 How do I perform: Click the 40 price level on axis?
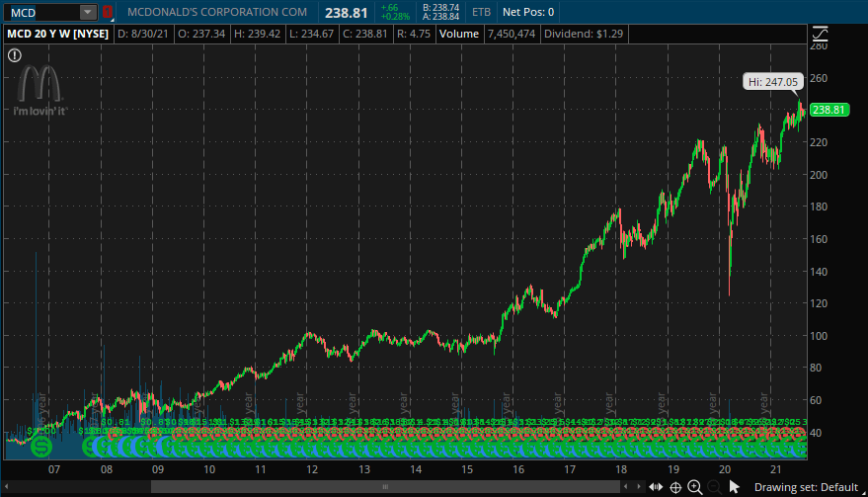pos(816,432)
